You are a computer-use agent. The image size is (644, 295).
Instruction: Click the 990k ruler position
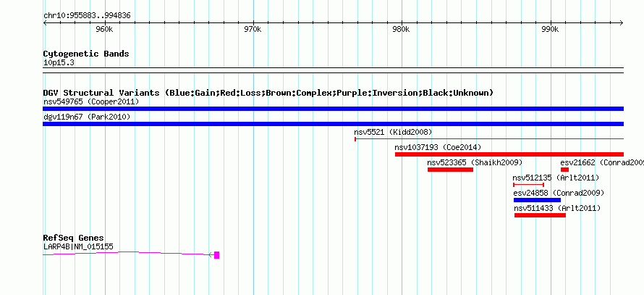[550, 30]
